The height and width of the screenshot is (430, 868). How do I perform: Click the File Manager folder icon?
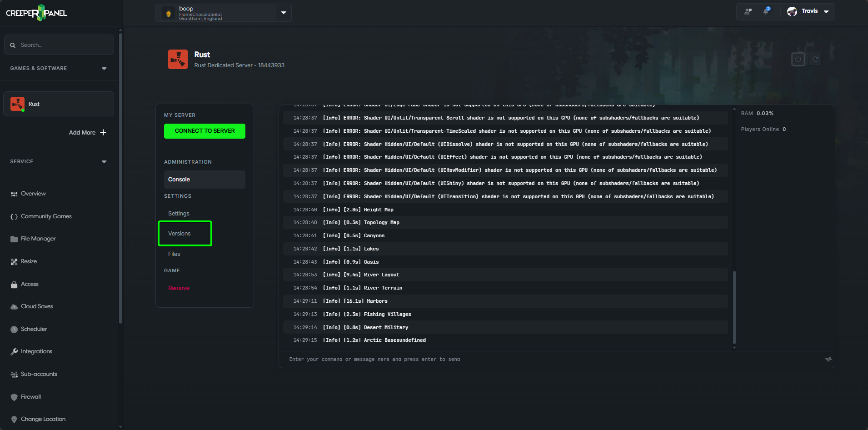point(14,239)
